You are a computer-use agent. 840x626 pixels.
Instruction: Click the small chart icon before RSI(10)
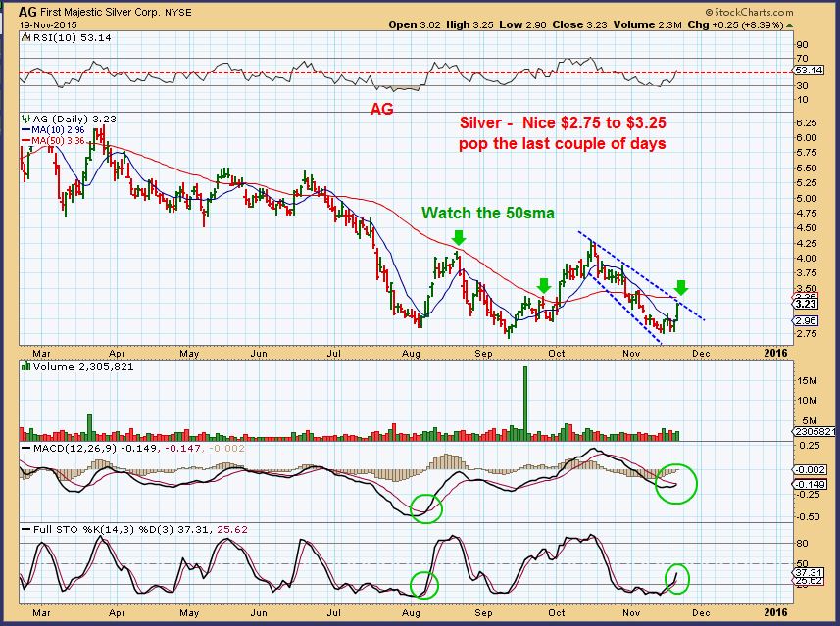pyautogui.click(x=26, y=38)
